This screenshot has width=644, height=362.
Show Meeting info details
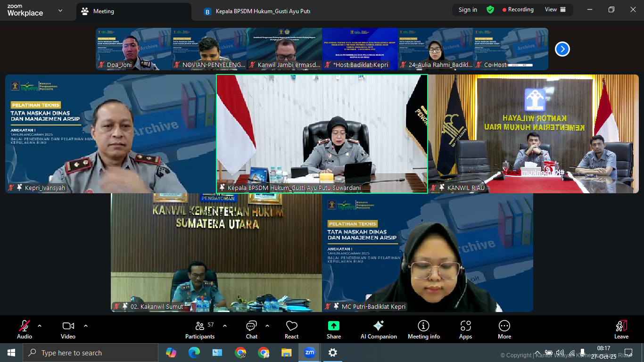tap(423, 329)
